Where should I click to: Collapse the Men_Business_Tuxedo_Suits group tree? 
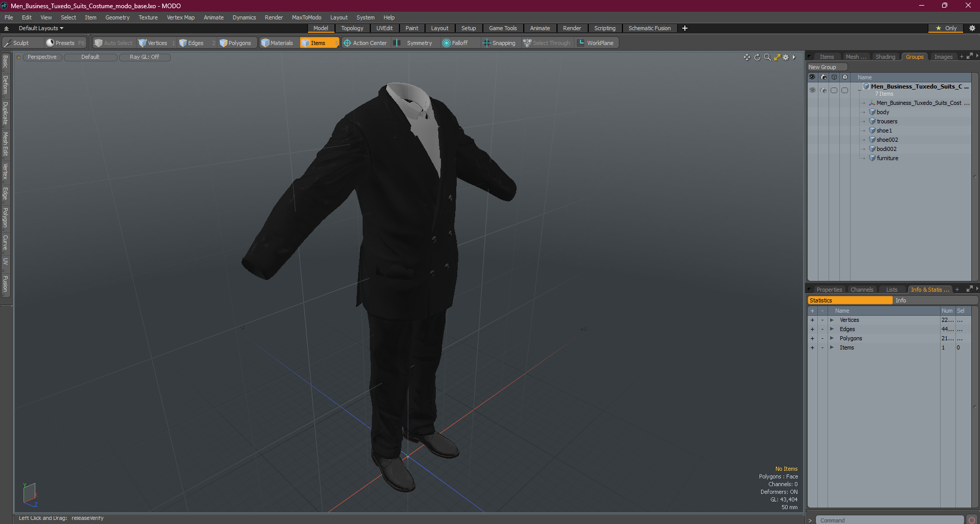coord(859,90)
